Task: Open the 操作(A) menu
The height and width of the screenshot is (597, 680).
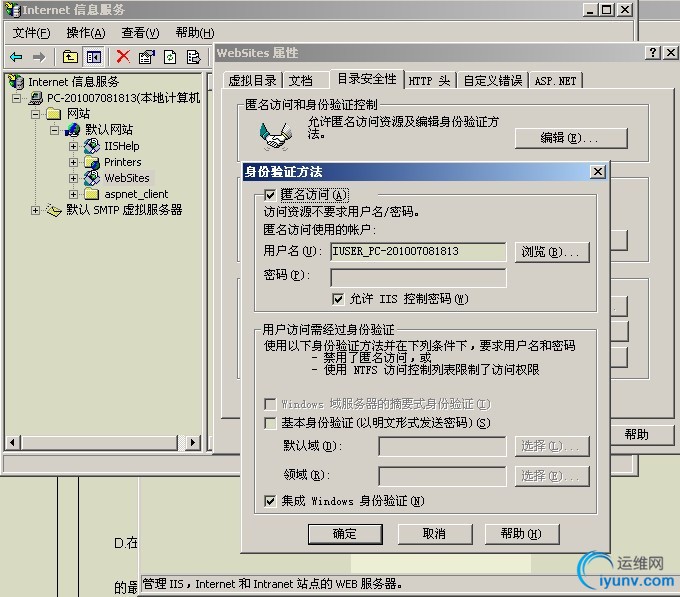Action: (86, 33)
